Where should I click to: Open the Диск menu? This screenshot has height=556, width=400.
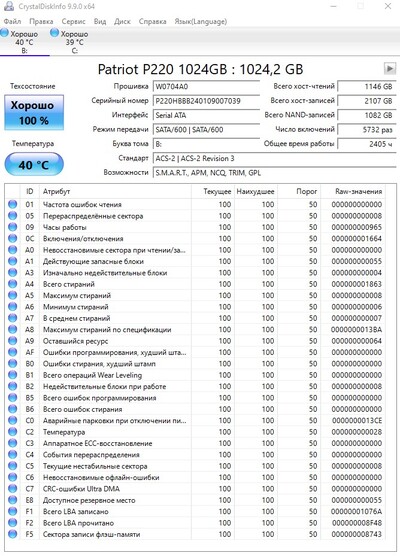point(122,21)
